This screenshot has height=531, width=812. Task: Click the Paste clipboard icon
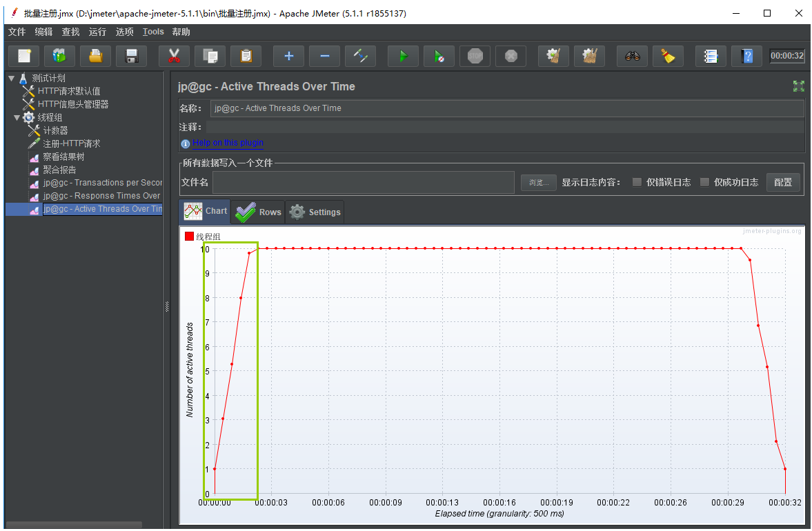[x=246, y=56]
